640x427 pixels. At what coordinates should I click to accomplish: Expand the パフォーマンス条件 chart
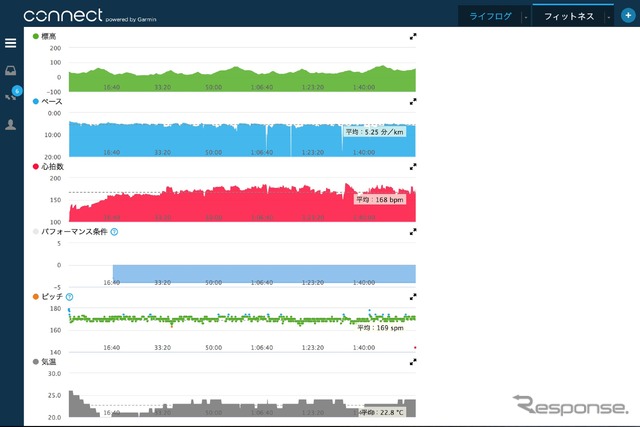(413, 231)
